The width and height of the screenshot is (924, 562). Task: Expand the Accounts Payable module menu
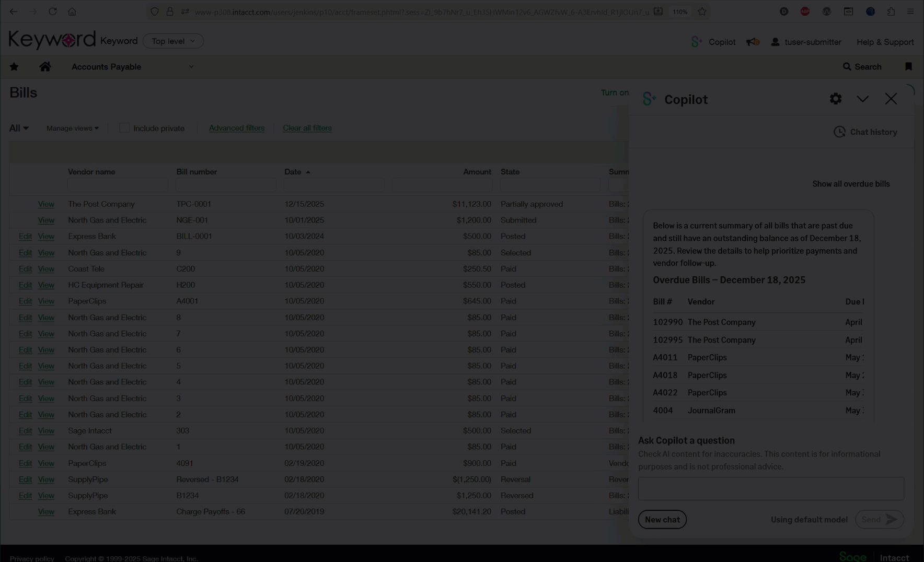(x=133, y=66)
